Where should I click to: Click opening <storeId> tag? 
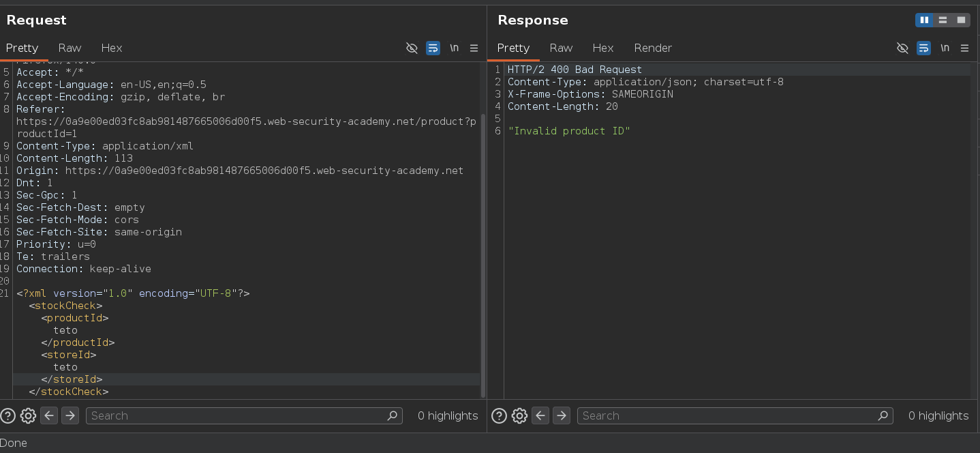click(69, 355)
